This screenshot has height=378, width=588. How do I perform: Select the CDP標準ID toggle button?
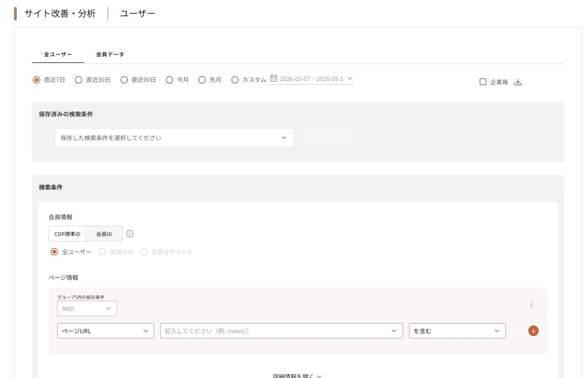67,234
